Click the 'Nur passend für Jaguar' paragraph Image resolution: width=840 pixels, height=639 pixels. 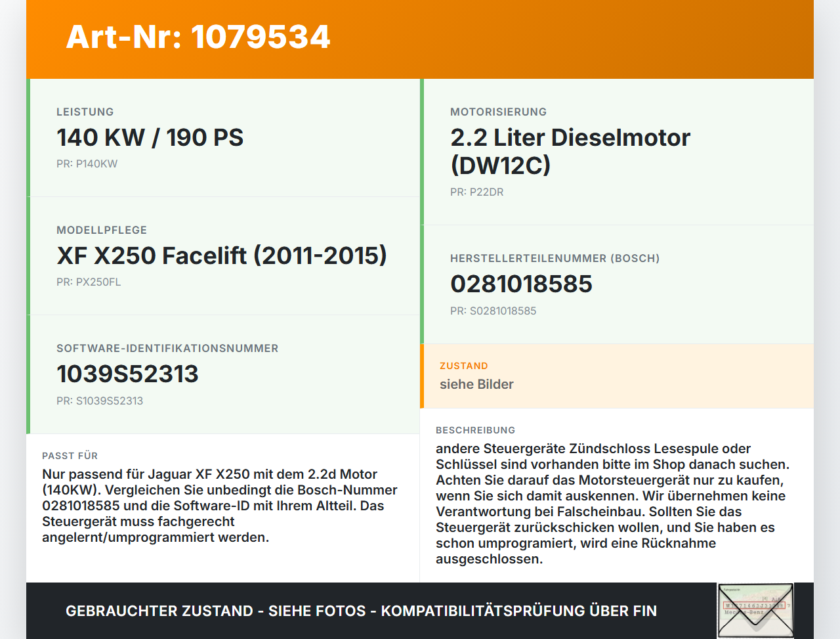220,506
